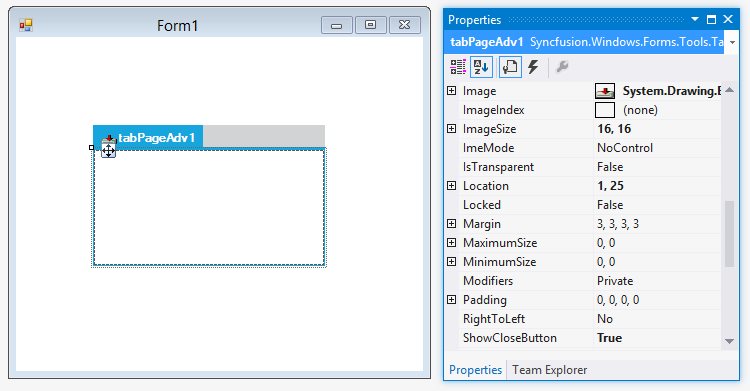Viewport: 750px width, 391px height.
Task: Select the Modifiers property label
Action: click(x=487, y=281)
